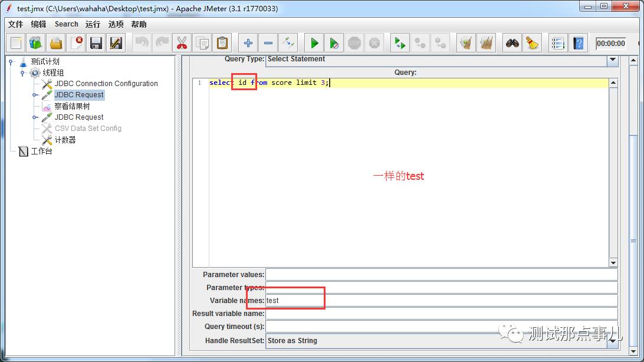Click the Shutdown test icon

[374, 43]
